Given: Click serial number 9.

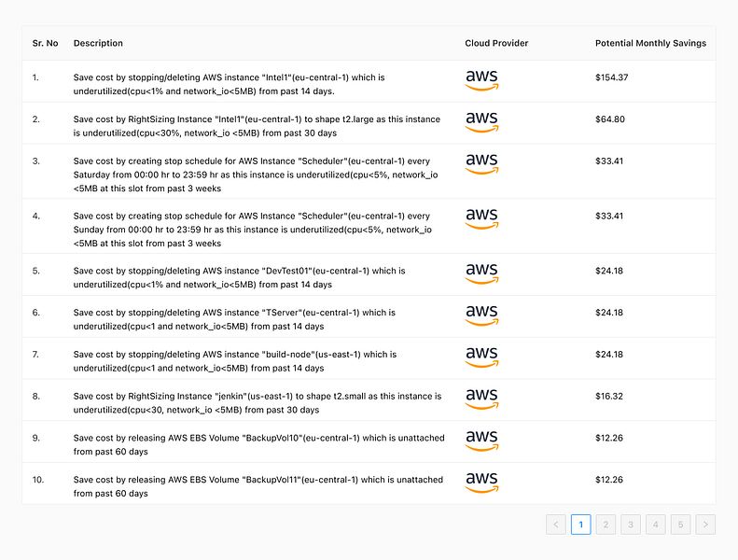Looking at the screenshot, I should coord(35,438).
